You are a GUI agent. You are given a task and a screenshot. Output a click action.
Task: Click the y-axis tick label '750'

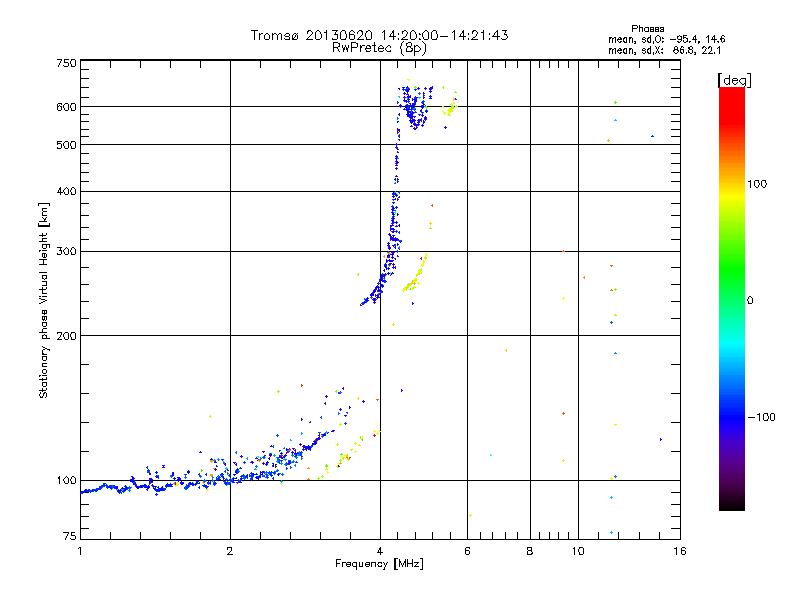tap(66, 63)
